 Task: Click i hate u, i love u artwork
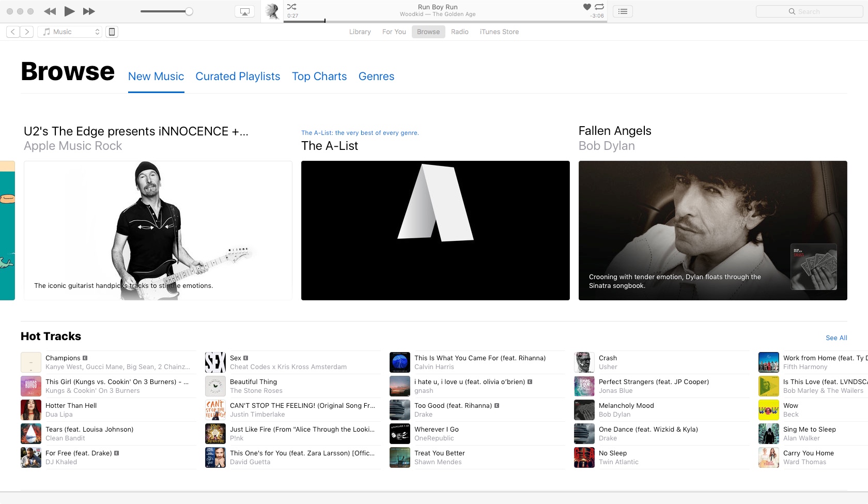pos(400,386)
